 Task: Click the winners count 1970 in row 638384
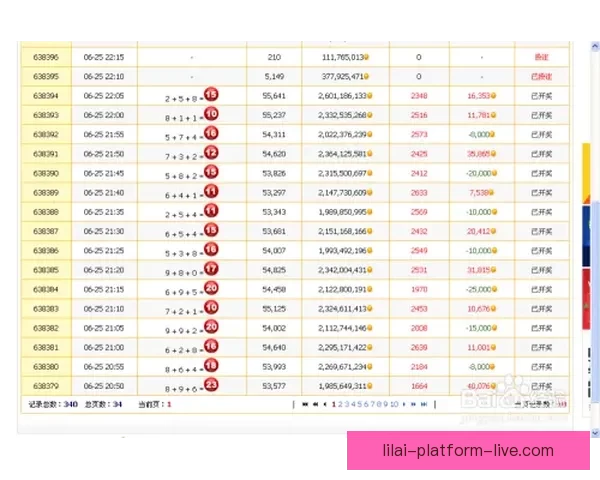click(x=419, y=289)
